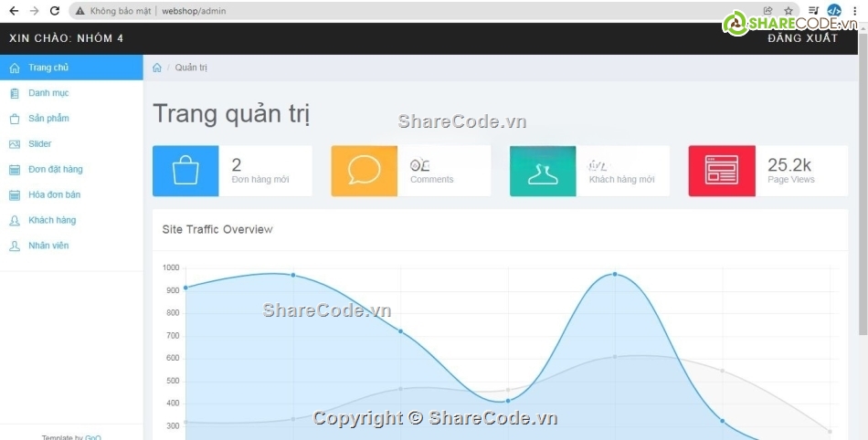Click the Đơn hàng mới label
The width and height of the screenshot is (868, 440).
tap(260, 179)
